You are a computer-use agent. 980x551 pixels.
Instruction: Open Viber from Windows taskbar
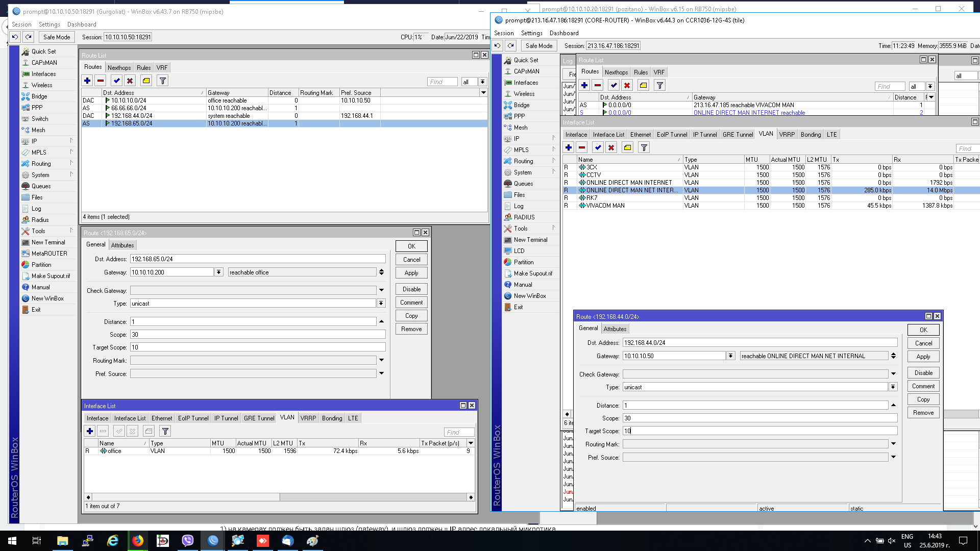tap(188, 541)
